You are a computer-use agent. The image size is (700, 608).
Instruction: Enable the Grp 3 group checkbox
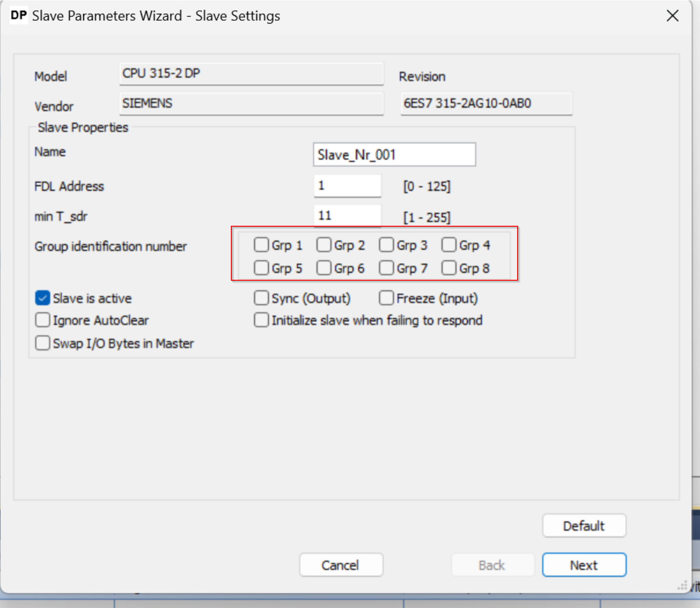pos(386,245)
